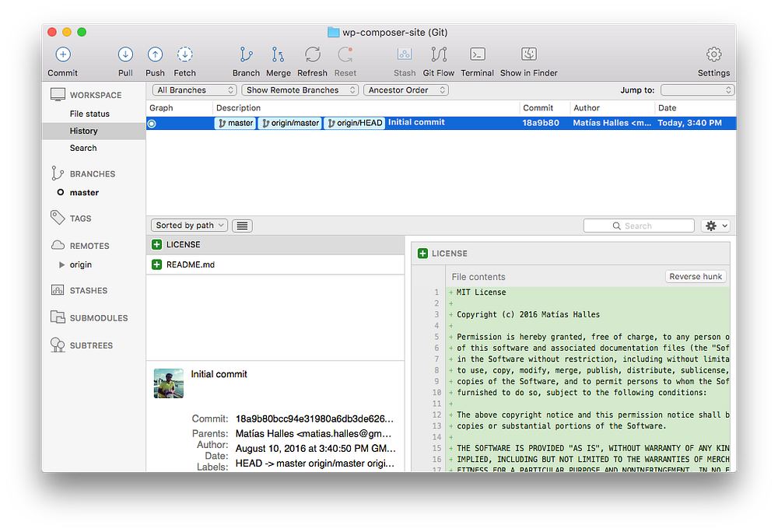Click the Merge toolbar icon

[x=279, y=54]
